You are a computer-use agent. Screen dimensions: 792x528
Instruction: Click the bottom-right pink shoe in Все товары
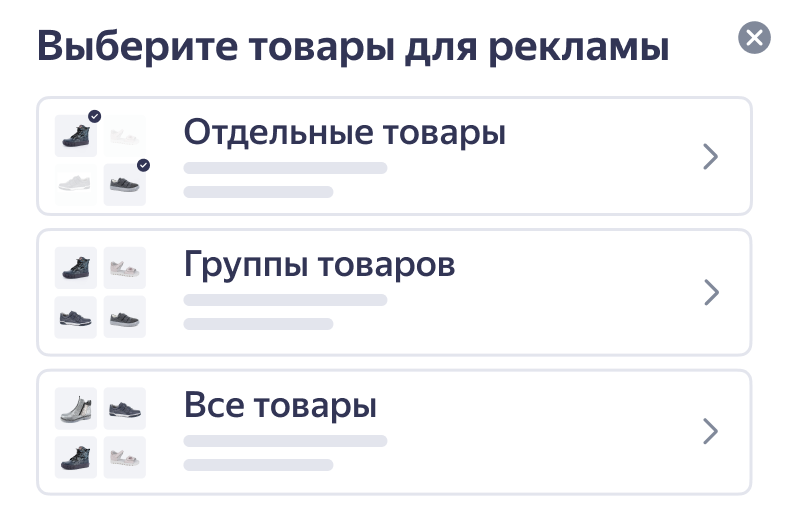pos(124,457)
